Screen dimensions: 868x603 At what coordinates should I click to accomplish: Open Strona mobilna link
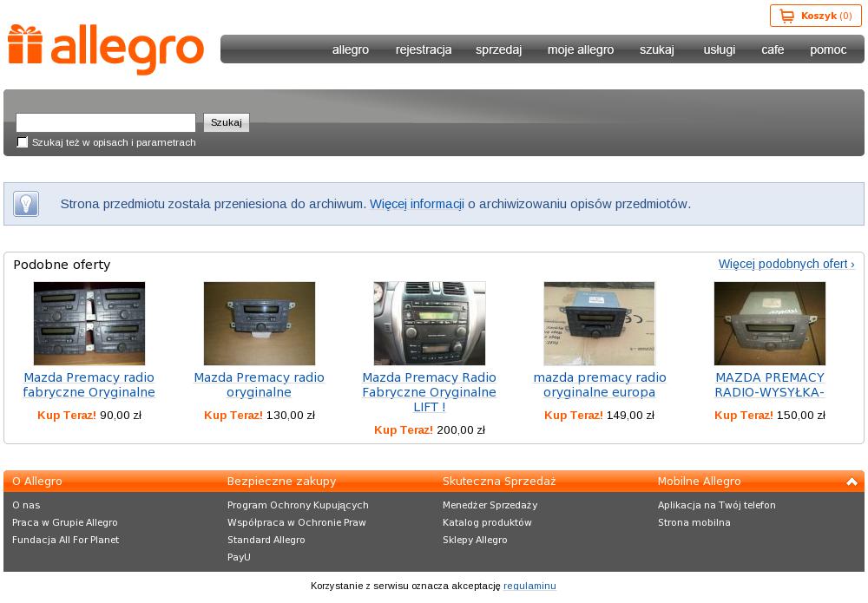click(x=694, y=523)
